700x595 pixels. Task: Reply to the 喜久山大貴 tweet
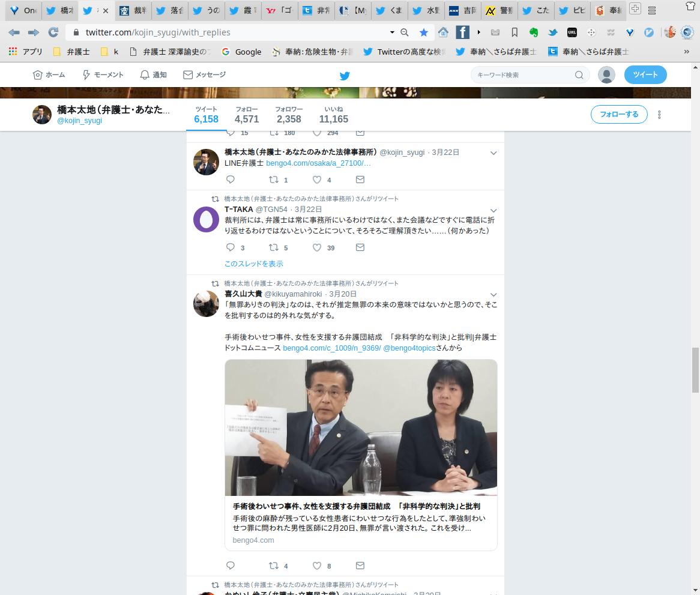231,566
